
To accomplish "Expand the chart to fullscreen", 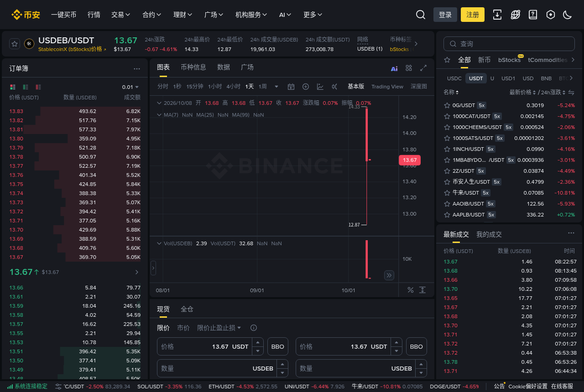I will (x=423, y=68).
